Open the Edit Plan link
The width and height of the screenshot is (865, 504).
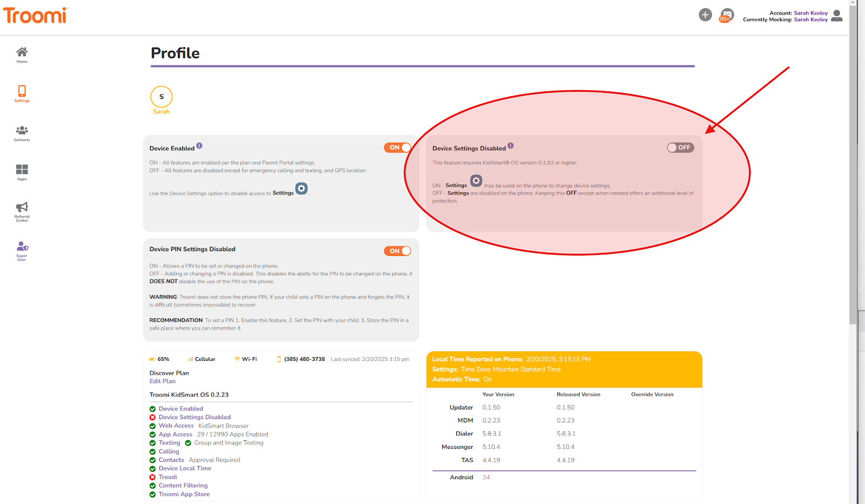tap(162, 381)
